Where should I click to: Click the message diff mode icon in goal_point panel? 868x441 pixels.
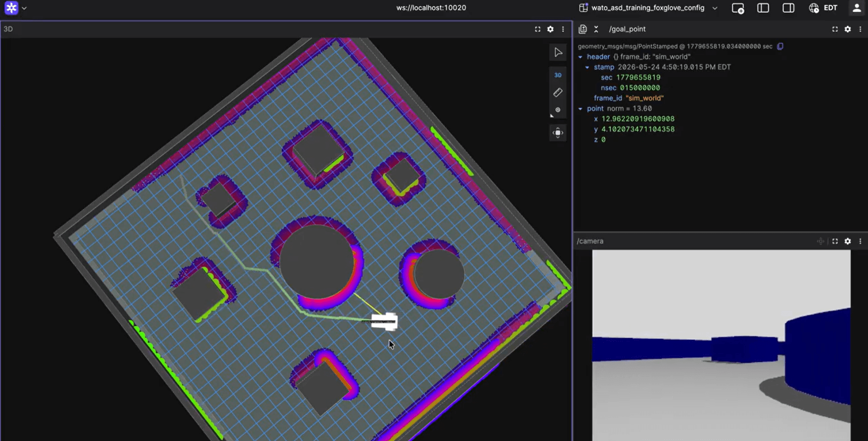(583, 29)
